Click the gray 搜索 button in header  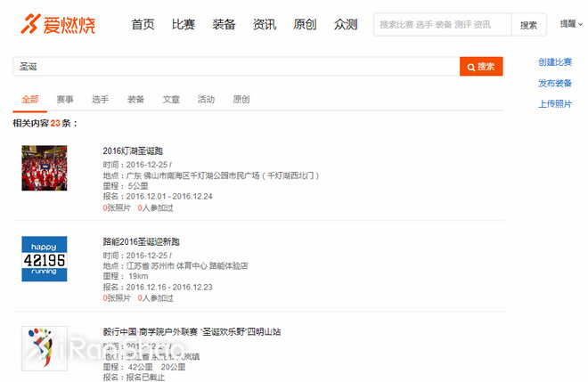click(528, 25)
